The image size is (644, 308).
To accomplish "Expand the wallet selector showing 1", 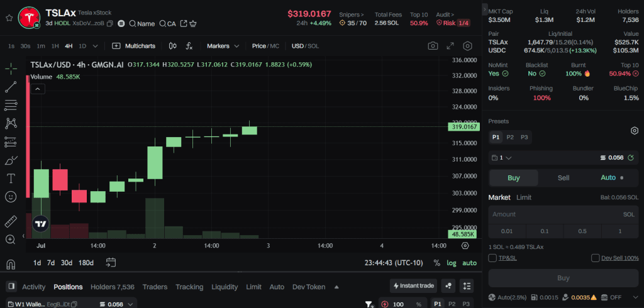I will click(x=502, y=158).
